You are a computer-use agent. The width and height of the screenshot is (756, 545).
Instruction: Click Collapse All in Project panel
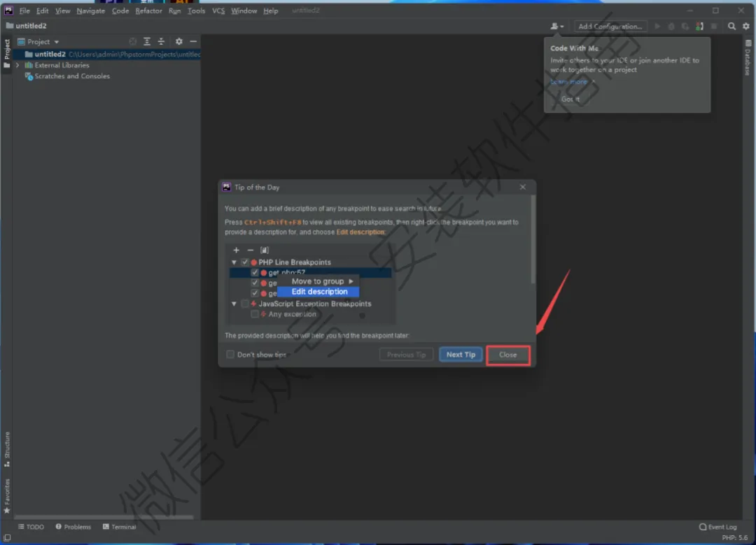coord(161,41)
